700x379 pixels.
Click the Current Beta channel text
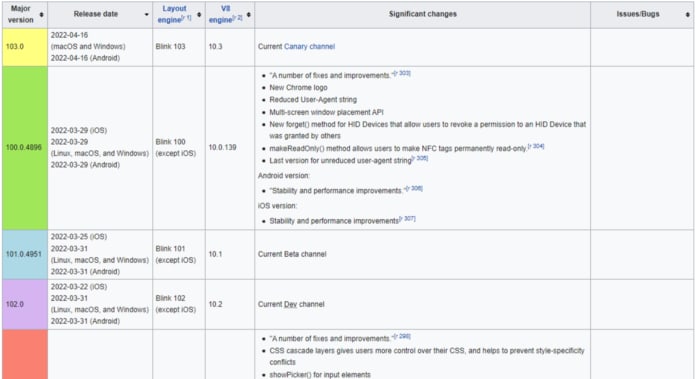[x=292, y=254]
